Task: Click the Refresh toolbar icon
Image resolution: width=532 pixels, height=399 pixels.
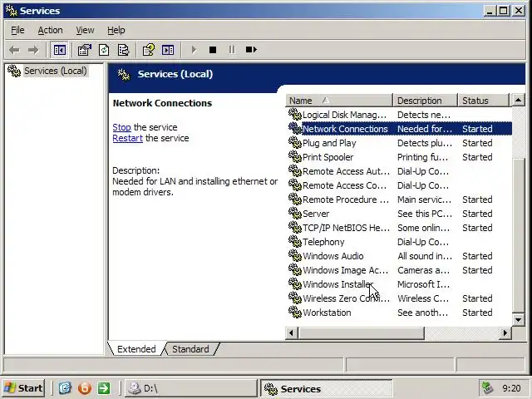Action: click(x=104, y=50)
